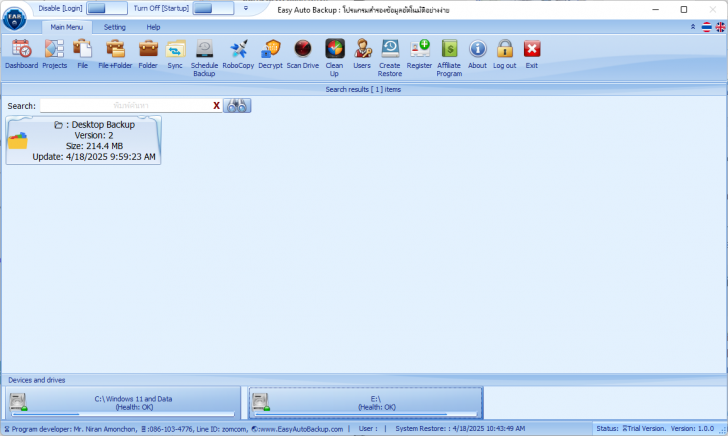728x436 pixels.
Task: Select the C:\ Windows 11 and Data drive
Action: (x=123, y=403)
